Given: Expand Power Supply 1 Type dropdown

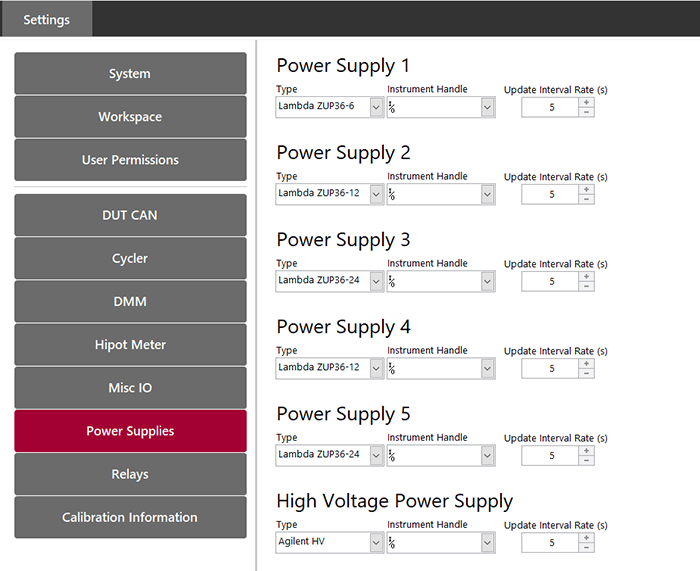Looking at the screenshot, I should [x=376, y=107].
